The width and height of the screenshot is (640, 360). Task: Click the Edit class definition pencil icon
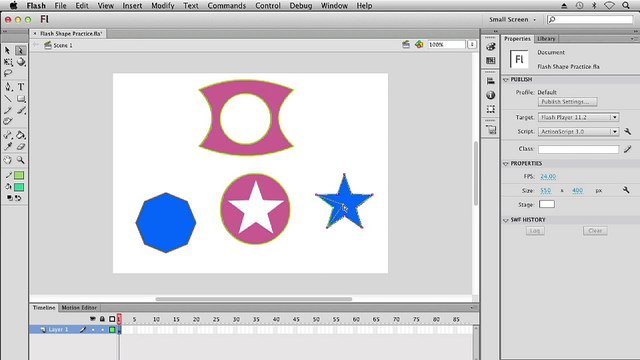tap(627, 149)
